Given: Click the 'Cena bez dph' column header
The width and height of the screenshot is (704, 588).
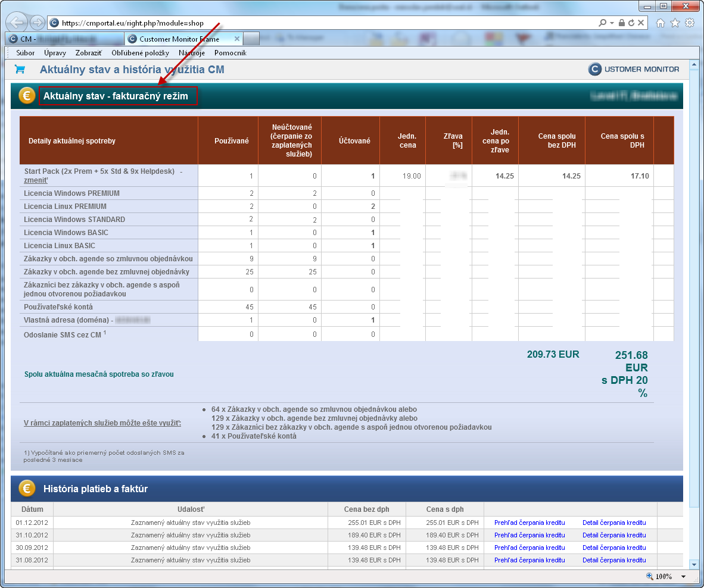Looking at the screenshot, I should pos(367,509).
